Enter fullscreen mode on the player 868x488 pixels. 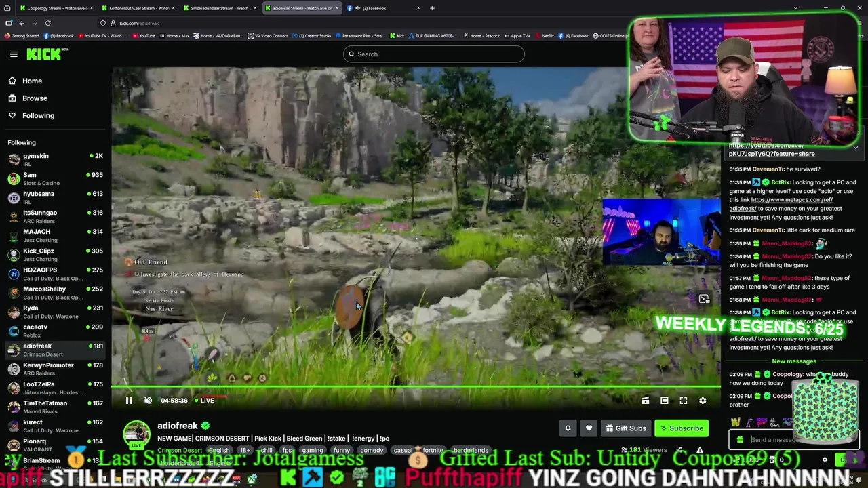coord(684,401)
